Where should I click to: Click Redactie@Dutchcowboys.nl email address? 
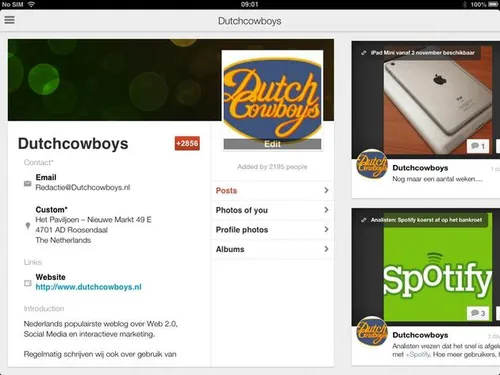click(x=83, y=187)
